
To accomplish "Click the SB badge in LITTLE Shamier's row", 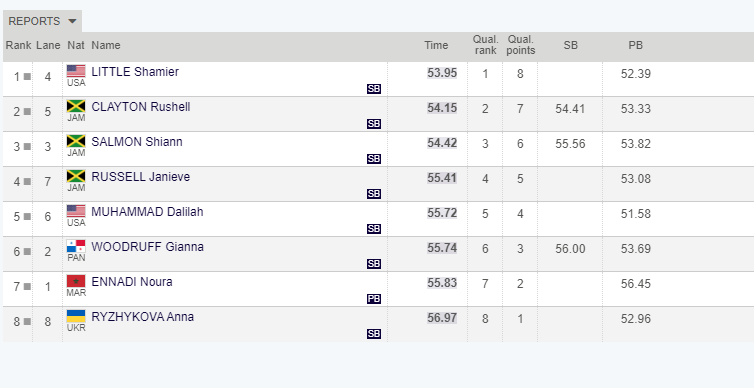I will [374, 89].
